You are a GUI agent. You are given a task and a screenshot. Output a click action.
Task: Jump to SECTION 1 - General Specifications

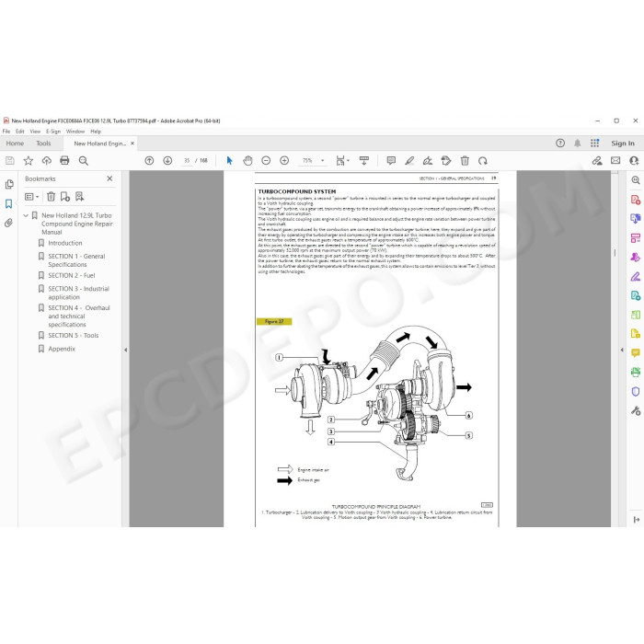[x=76, y=260]
